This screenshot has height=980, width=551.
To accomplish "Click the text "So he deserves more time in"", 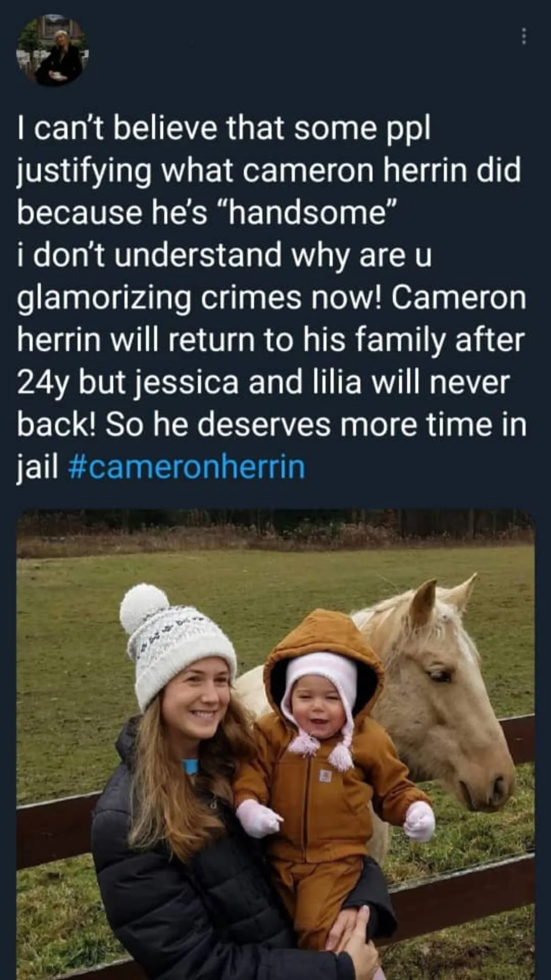I will click(315, 425).
